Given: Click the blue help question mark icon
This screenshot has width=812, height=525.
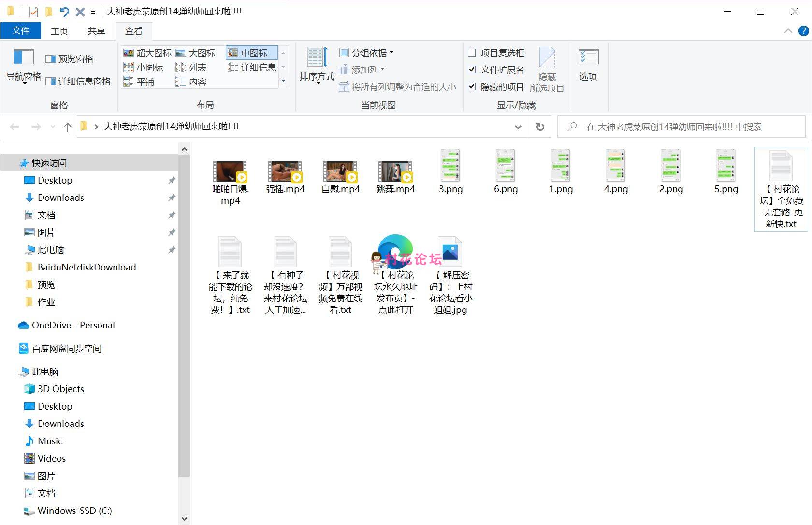Looking at the screenshot, I should 803,31.
